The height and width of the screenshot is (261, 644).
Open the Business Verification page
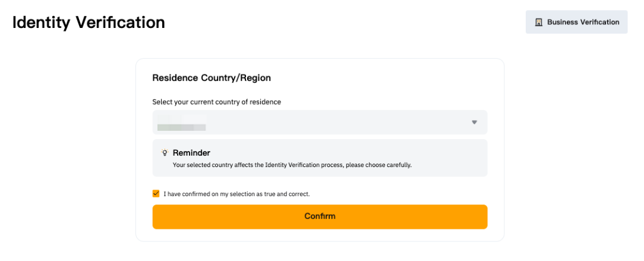[576, 22]
